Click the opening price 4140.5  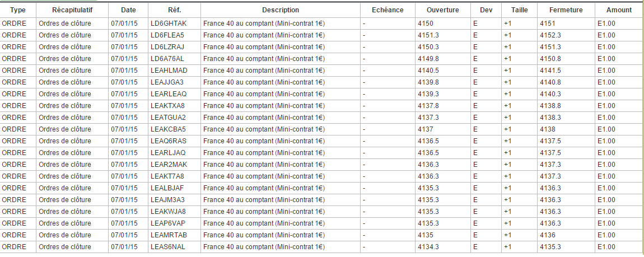(428, 71)
